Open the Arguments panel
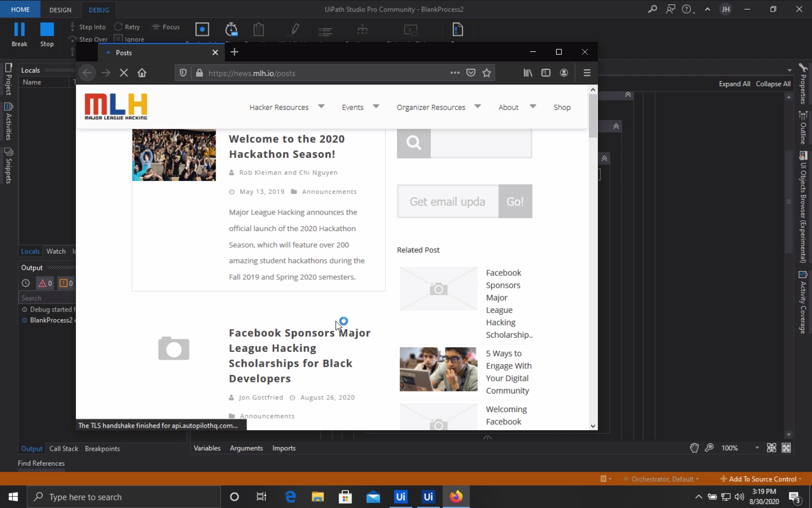This screenshot has height=508, width=812. click(246, 448)
